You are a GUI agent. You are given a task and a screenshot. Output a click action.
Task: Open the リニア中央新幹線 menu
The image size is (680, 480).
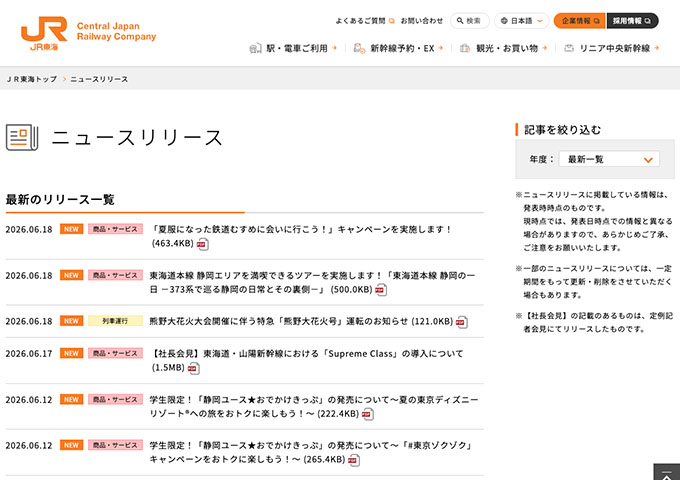click(x=611, y=49)
